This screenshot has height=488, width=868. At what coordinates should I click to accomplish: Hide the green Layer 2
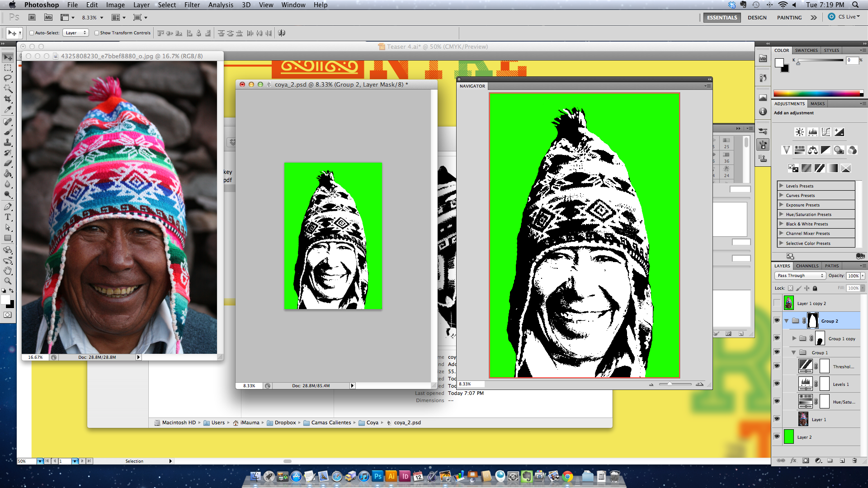(x=777, y=436)
